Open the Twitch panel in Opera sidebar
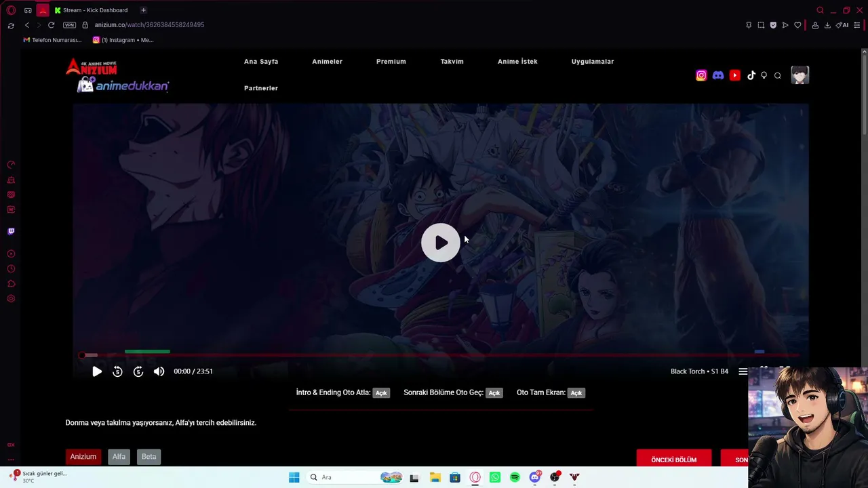This screenshot has height=488, width=868. click(x=11, y=232)
